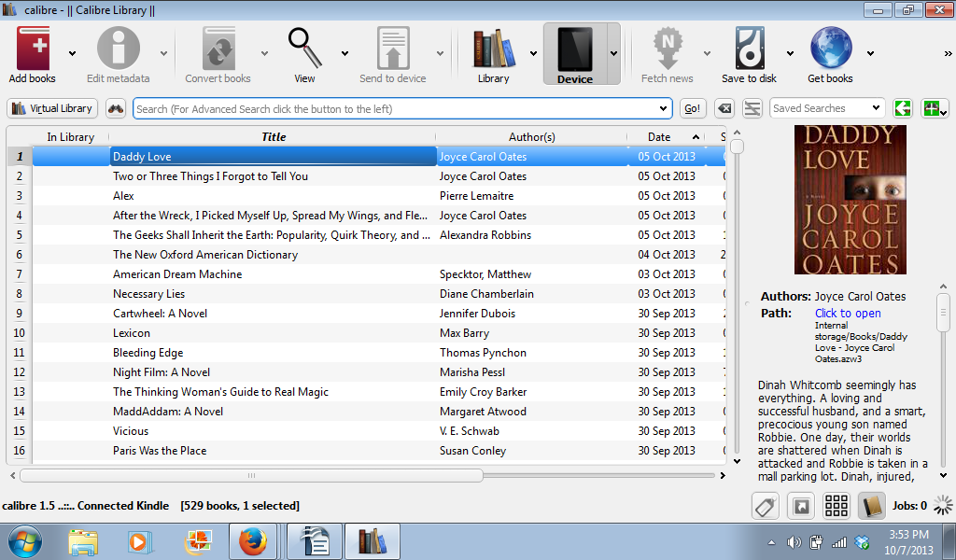Open search history dropdown arrow
The image size is (956, 560).
(x=664, y=109)
